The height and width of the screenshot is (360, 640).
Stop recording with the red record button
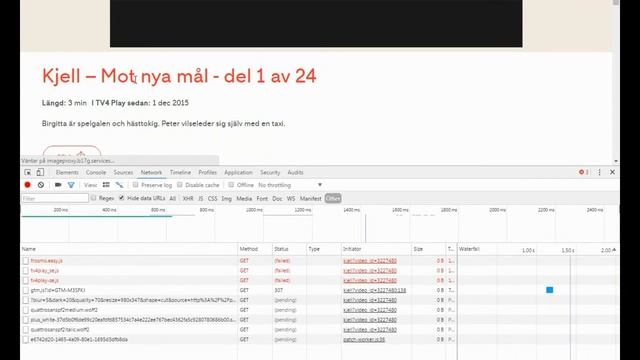click(x=27, y=185)
